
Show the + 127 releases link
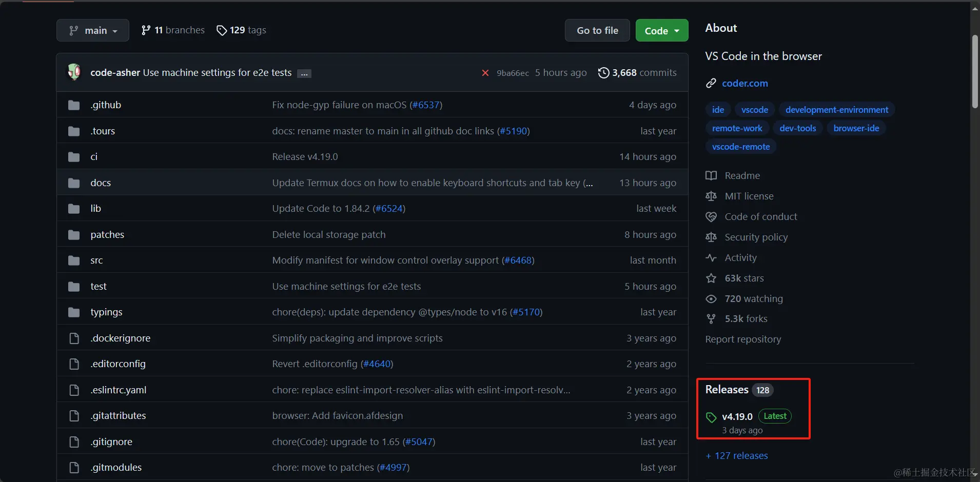(737, 456)
